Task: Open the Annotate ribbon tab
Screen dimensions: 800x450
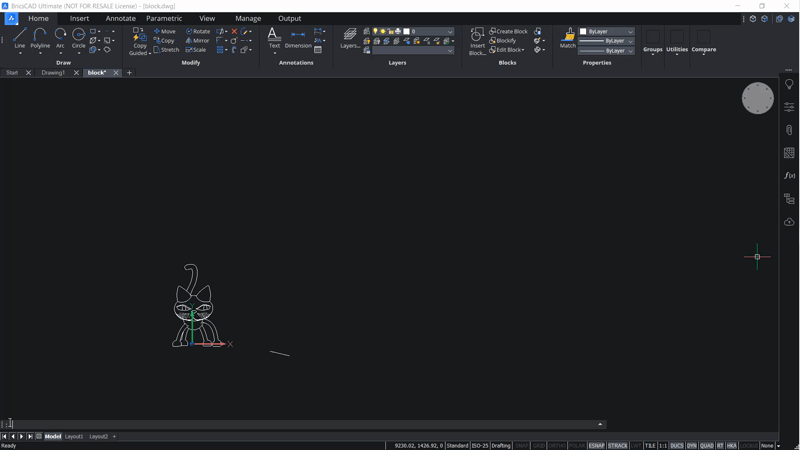Action: pyautogui.click(x=120, y=18)
